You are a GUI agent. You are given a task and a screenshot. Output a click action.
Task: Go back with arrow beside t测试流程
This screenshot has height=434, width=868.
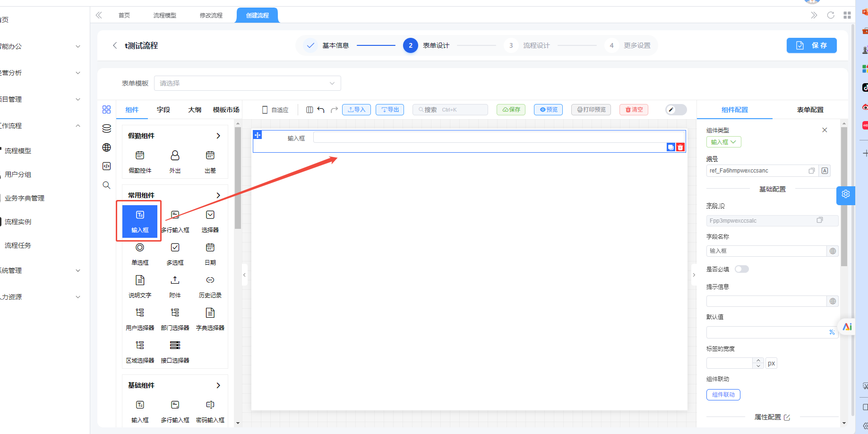(x=115, y=45)
